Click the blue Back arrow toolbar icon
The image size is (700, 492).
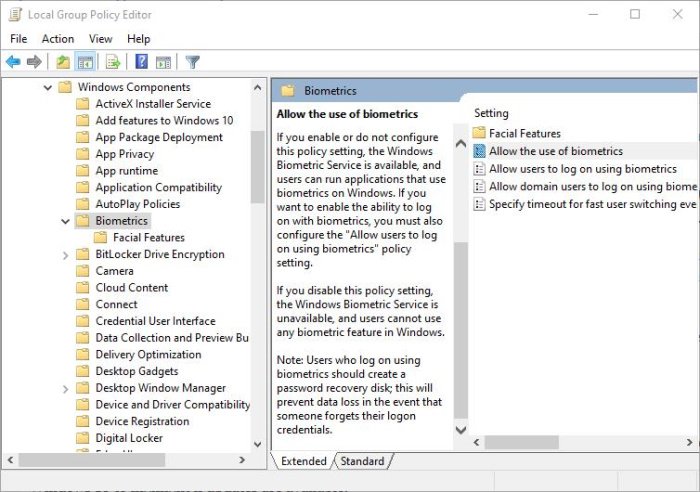(x=13, y=62)
